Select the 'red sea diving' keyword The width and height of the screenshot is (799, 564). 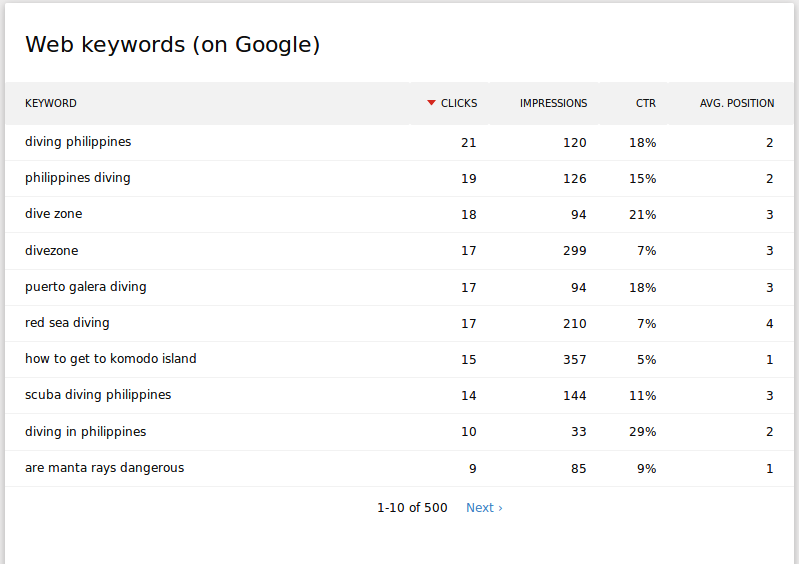pos(67,323)
